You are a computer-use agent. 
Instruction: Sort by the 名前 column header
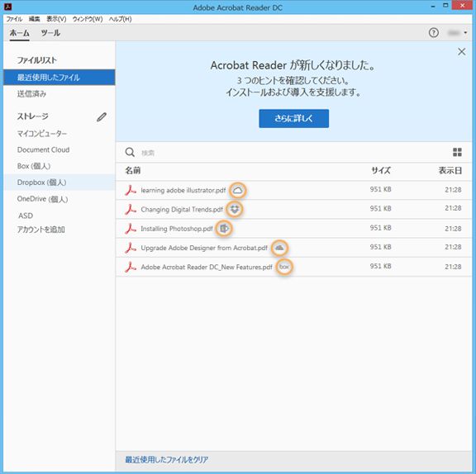(x=133, y=170)
